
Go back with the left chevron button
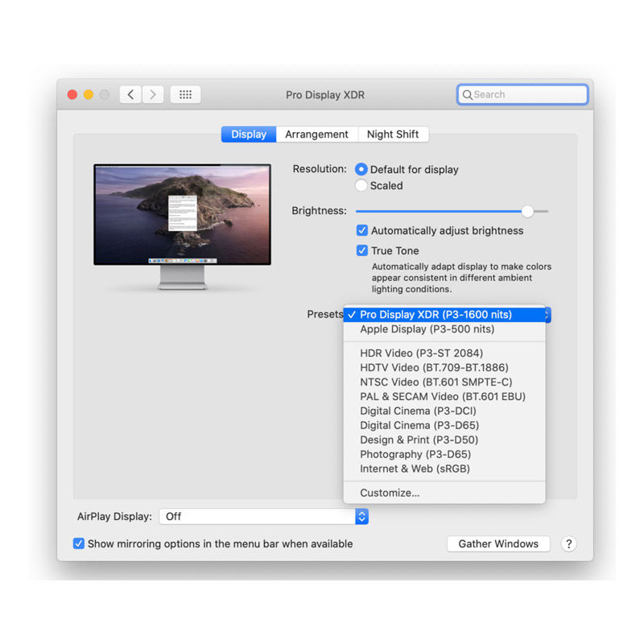click(x=130, y=95)
